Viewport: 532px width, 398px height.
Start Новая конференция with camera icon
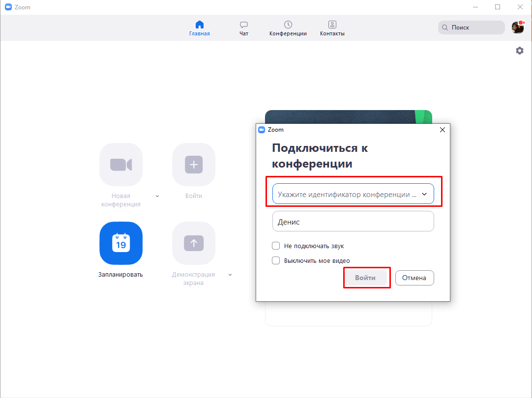coord(121,165)
